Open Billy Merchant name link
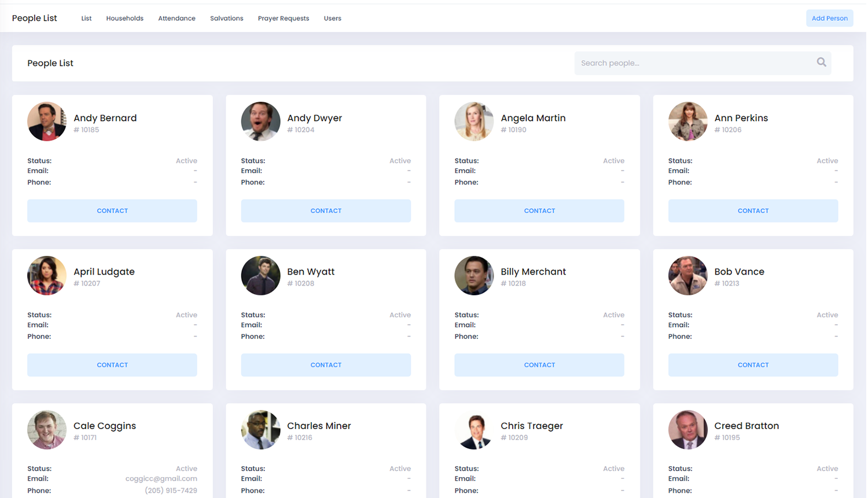 533,272
